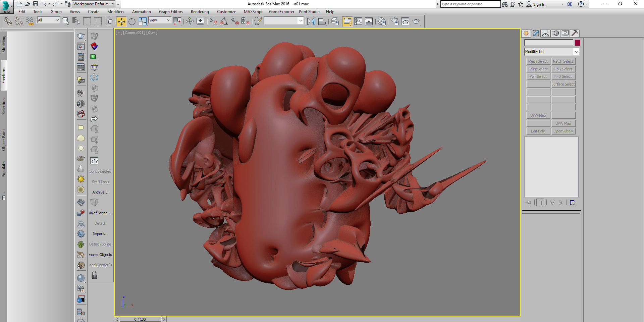Viewport: 644px width, 322px height.
Task: Switch to the Utilities hammer tab
Action: point(575,33)
